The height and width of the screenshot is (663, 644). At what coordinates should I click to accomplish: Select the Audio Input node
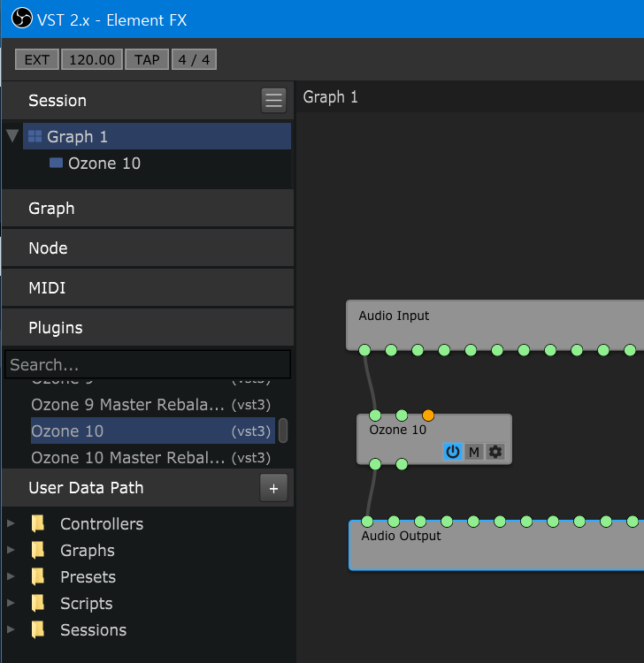click(495, 325)
